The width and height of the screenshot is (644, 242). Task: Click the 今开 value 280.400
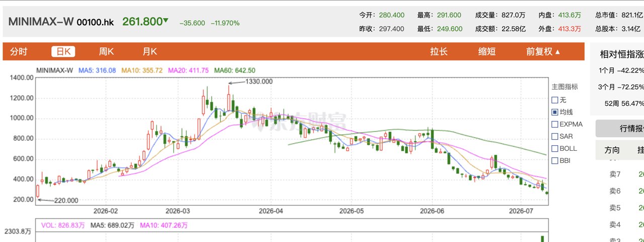click(x=391, y=15)
